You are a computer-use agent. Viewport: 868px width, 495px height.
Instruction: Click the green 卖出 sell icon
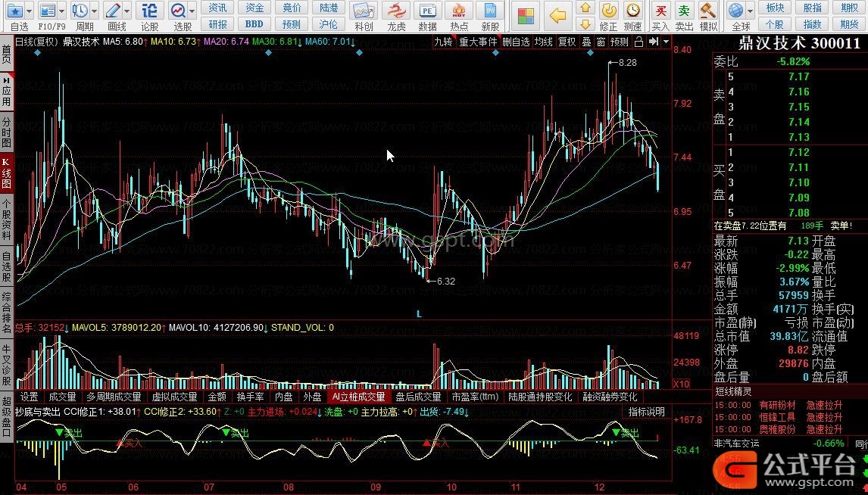[684, 11]
